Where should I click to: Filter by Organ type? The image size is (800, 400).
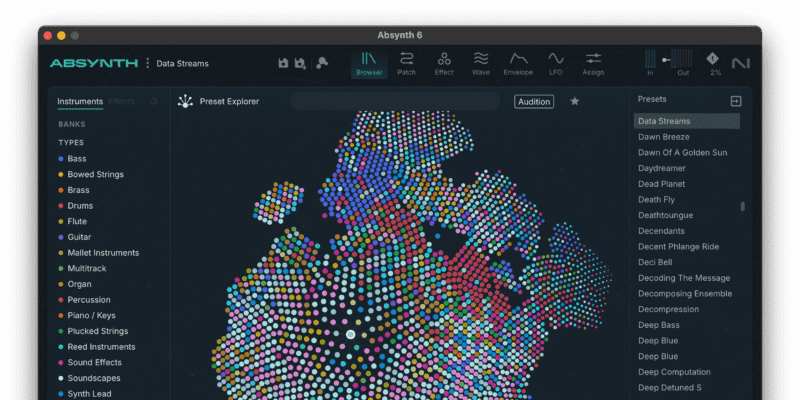[x=74, y=284]
